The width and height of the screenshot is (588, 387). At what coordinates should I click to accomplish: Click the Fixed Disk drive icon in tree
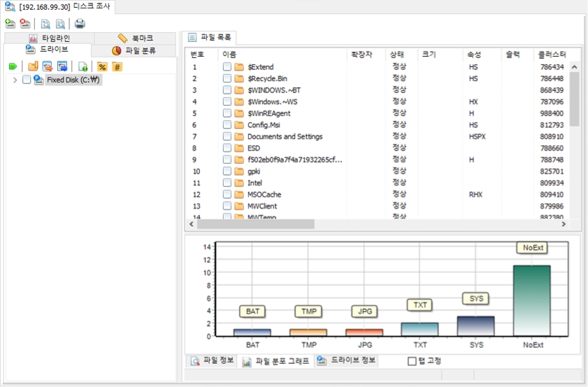click(x=38, y=80)
